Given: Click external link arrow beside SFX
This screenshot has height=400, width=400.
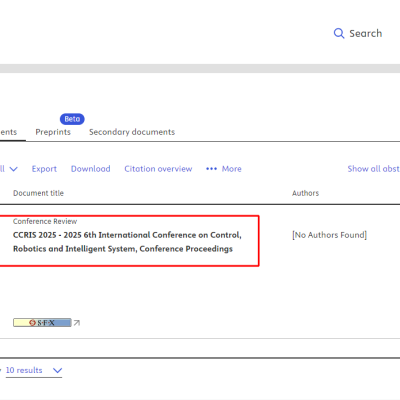Looking at the screenshot, I should tap(77, 323).
